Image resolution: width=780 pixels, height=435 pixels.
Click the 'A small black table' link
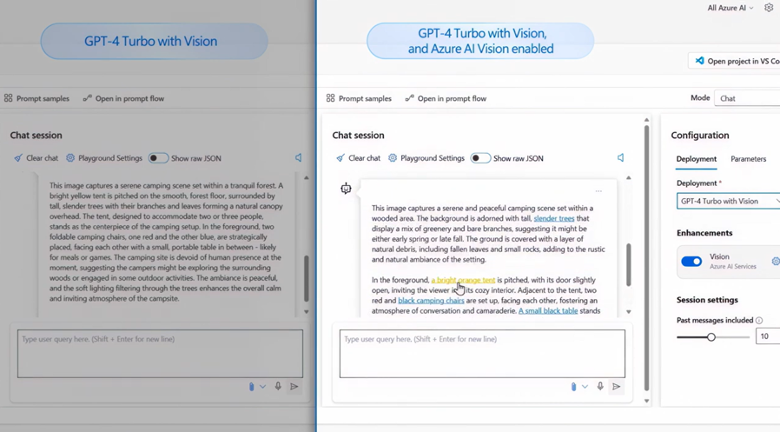(x=548, y=311)
